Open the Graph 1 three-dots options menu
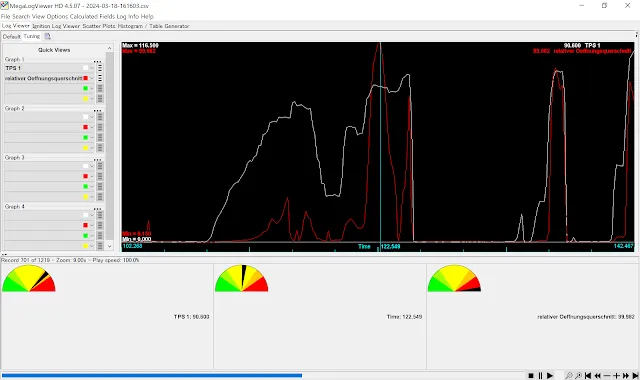The image size is (640, 380). point(97,61)
